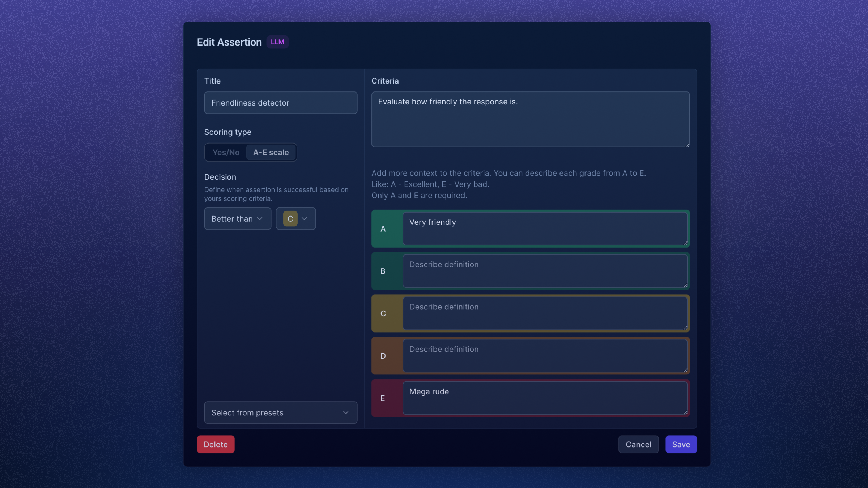868x488 pixels.
Task: Open the Better than dropdown
Action: pyautogui.click(x=238, y=219)
